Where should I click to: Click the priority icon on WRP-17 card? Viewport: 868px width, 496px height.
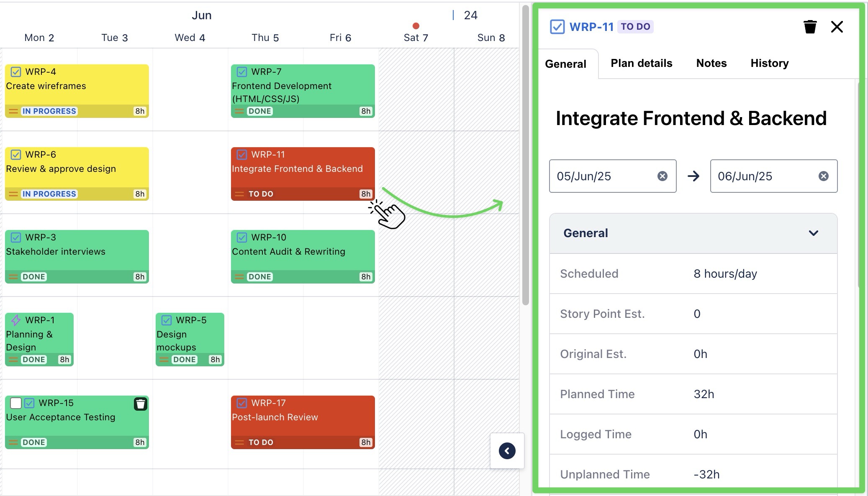coord(239,441)
